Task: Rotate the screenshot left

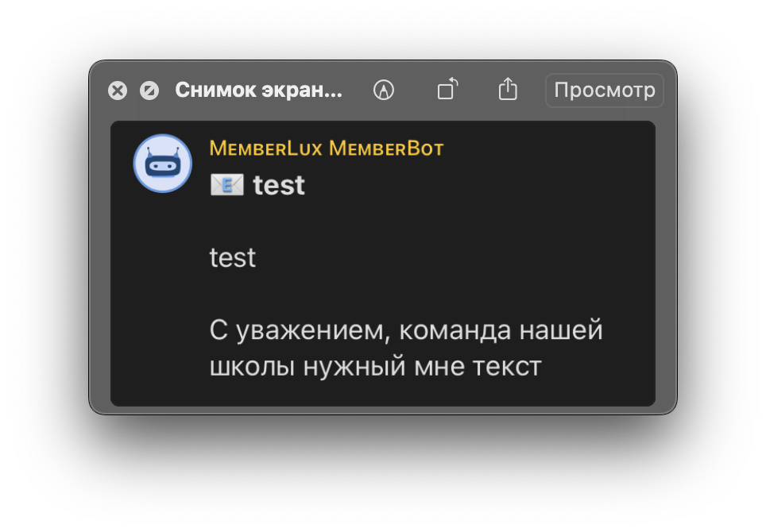Action: point(448,89)
